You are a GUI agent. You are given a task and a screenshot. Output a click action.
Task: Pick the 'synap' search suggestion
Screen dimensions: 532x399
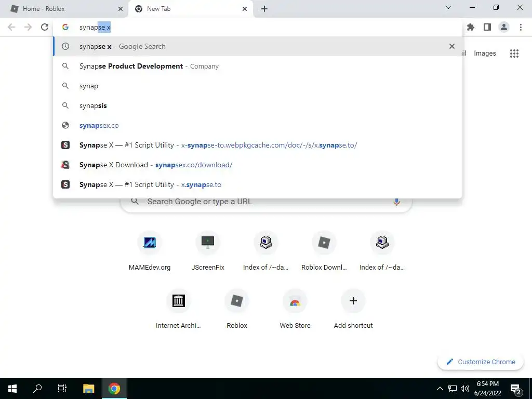[x=258, y=86]
